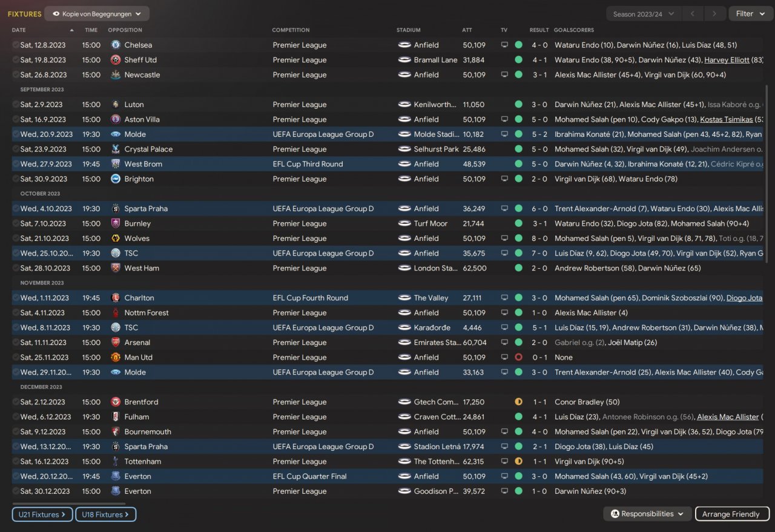Open Arsenal via its club badge
This screenshot has width=775, height=532.
(x=116, y=343)
